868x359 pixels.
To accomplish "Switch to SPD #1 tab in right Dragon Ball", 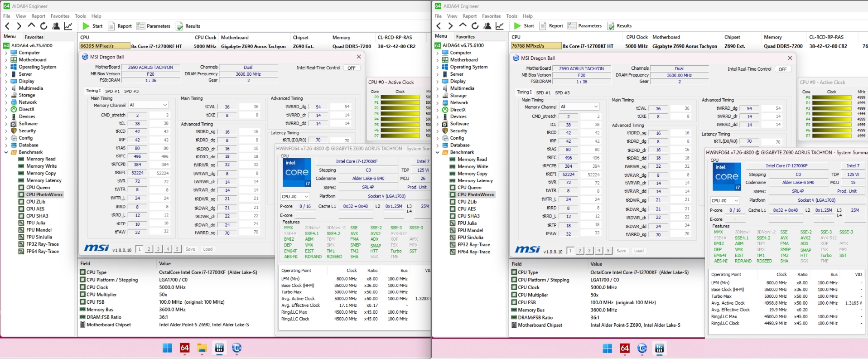I will pos(544,93).
